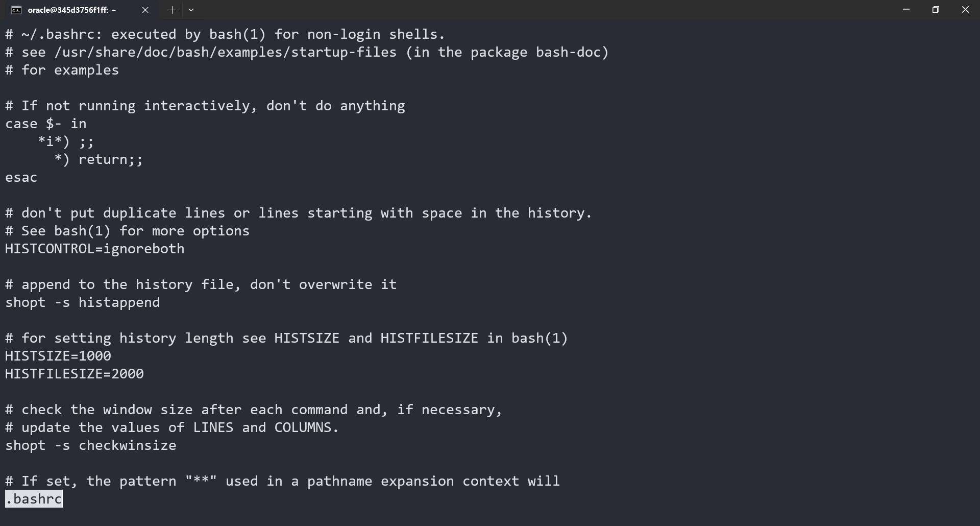
Task: Click the terminal icon on the oracle tab
Action: 16,10
